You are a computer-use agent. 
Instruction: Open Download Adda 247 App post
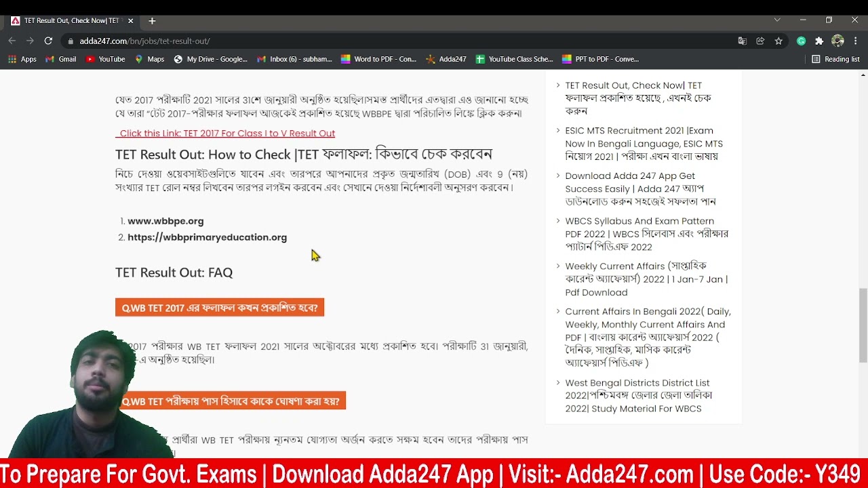pyautogui.click(x=640, y=188)
